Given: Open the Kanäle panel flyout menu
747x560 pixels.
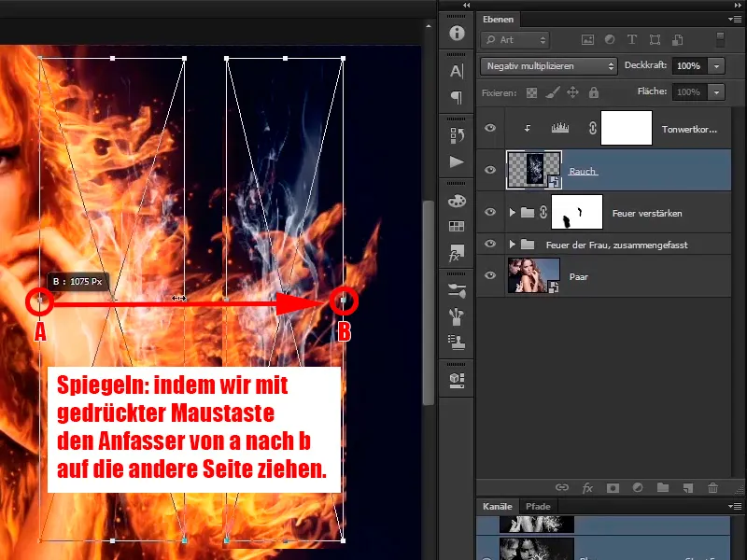Looking at the screenshot, I should pos(735,506).
